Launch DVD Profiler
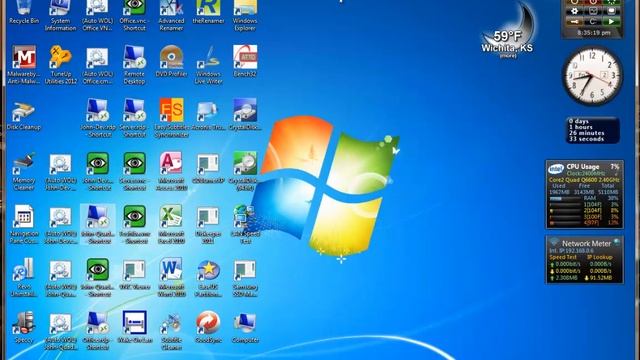640x360 pixels. pos(171,61)
